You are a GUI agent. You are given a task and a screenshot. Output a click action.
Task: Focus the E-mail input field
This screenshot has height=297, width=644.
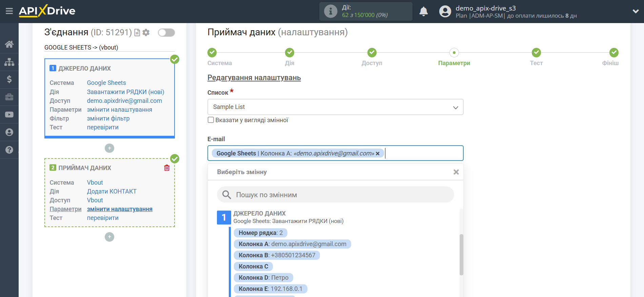335,153
